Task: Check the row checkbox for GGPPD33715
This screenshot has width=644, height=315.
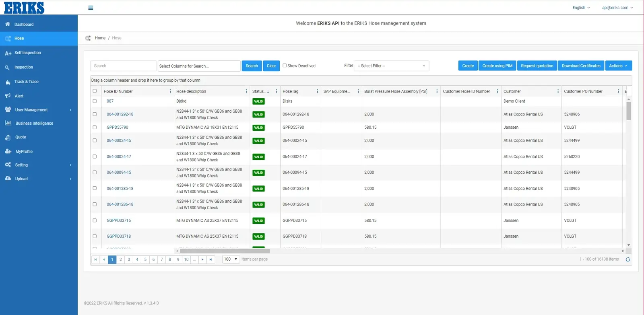Action: click(95, 220)
